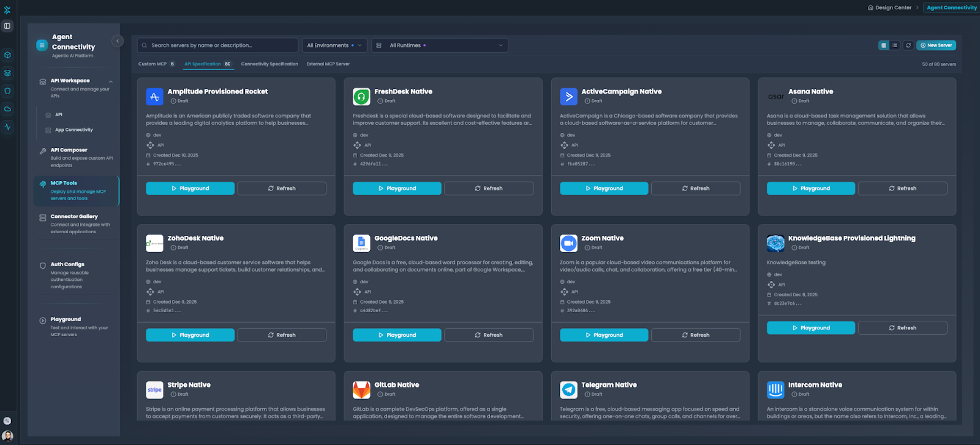Open the Zoom Native server logo
Image resolution: width=980 pixels, height=445 pixels.
coord(568,243)
